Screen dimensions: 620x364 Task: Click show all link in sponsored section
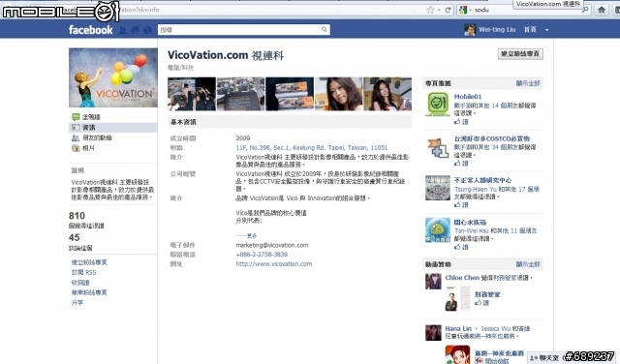pyautogui.click(x=528, y=264)
